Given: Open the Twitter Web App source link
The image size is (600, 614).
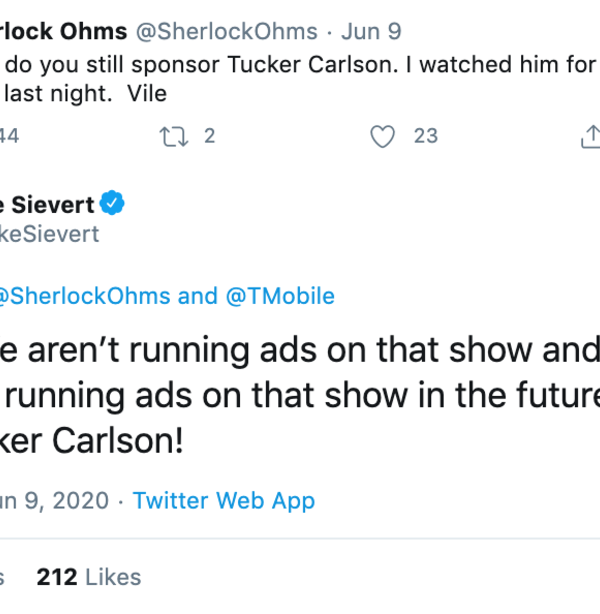Looking at the screenshot, I should (x=223, y=500).
